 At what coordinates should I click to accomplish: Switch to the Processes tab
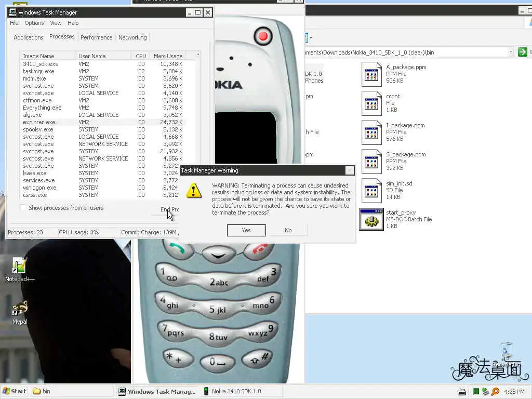coord(62,36)
